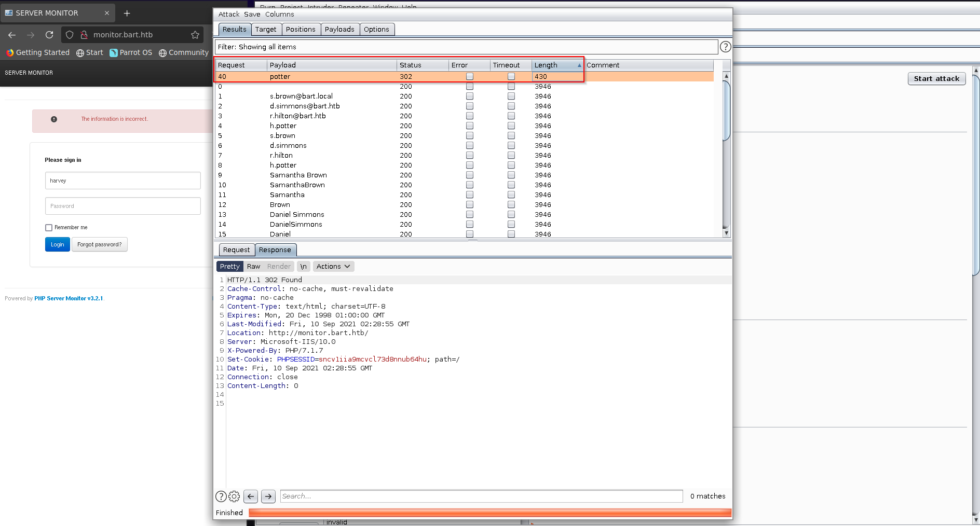Select the Results tab
980x526 pixels.
(235, 30)
